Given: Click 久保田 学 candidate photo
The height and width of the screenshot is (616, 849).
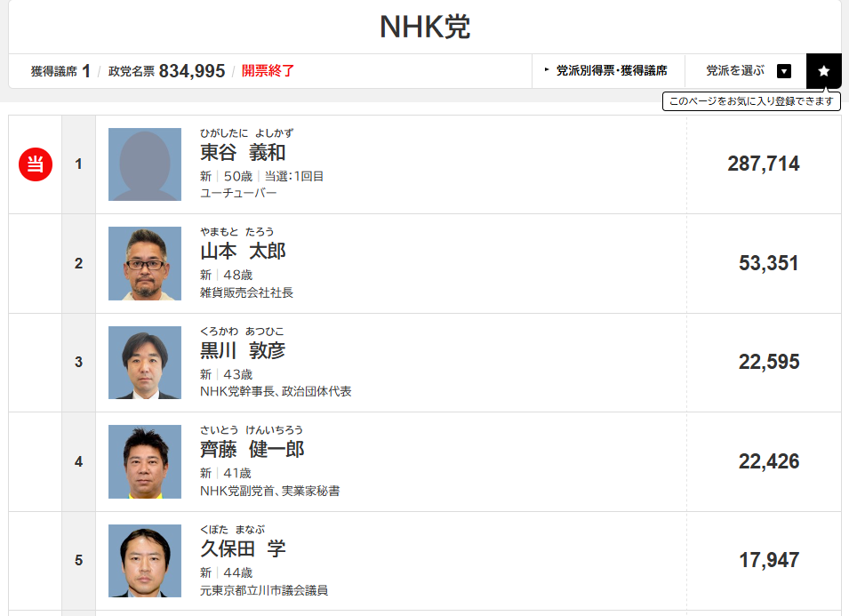Looking at the screenshot, I should [145, 560].
